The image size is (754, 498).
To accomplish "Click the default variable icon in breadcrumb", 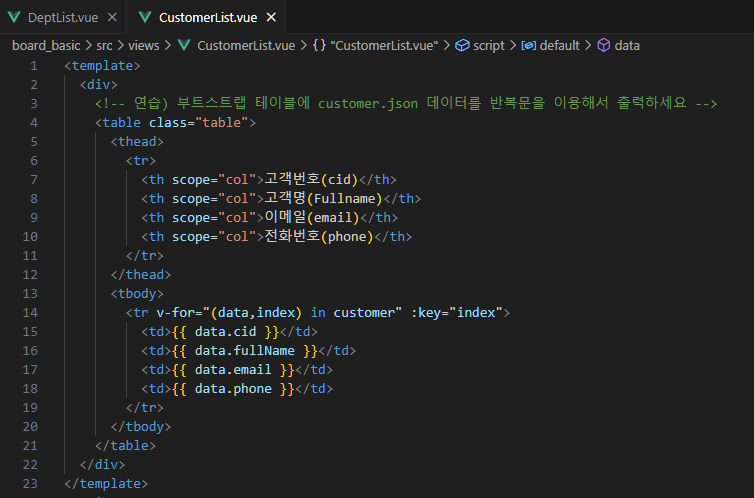I will [x=529, y=45].
